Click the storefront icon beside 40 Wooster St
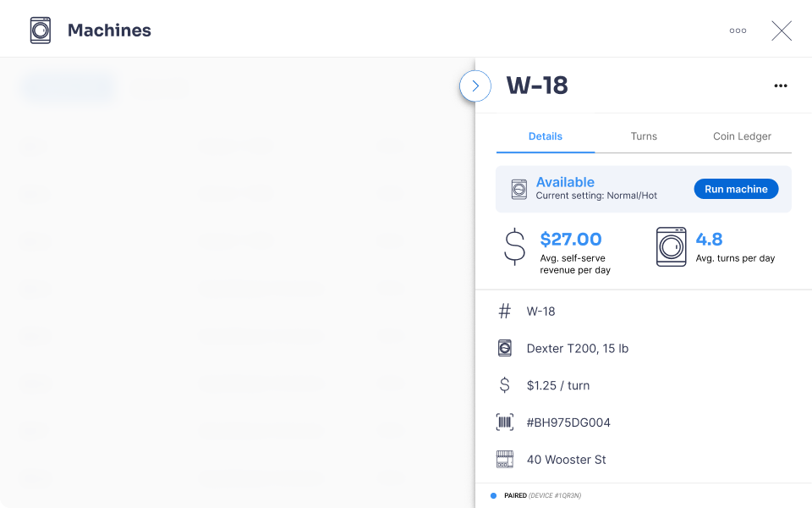 tap(505, 459)
